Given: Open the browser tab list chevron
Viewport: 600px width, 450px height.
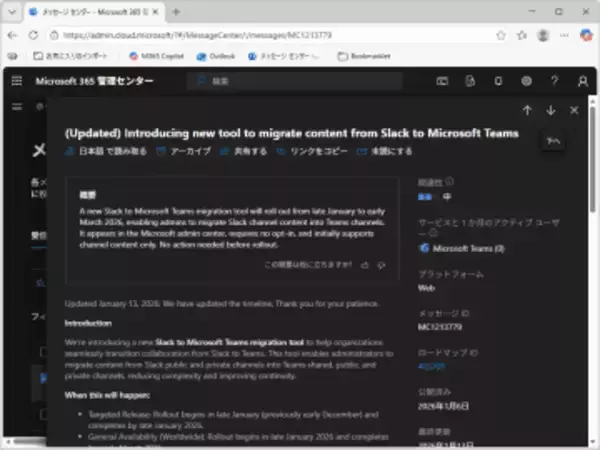Looking at the screenshot, I should coord(12,12).
